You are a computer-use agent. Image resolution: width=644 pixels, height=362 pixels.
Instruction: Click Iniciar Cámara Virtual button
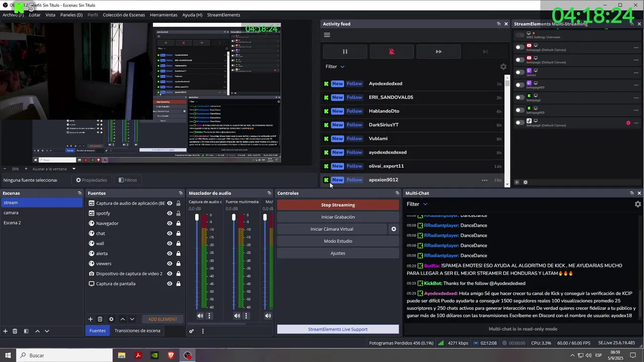(332, 229)
